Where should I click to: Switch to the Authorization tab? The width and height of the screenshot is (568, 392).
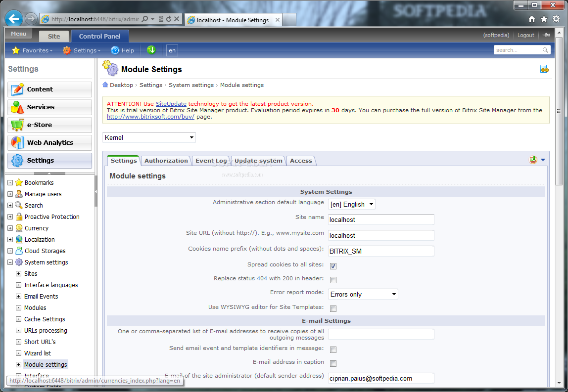tap(166, 161)
